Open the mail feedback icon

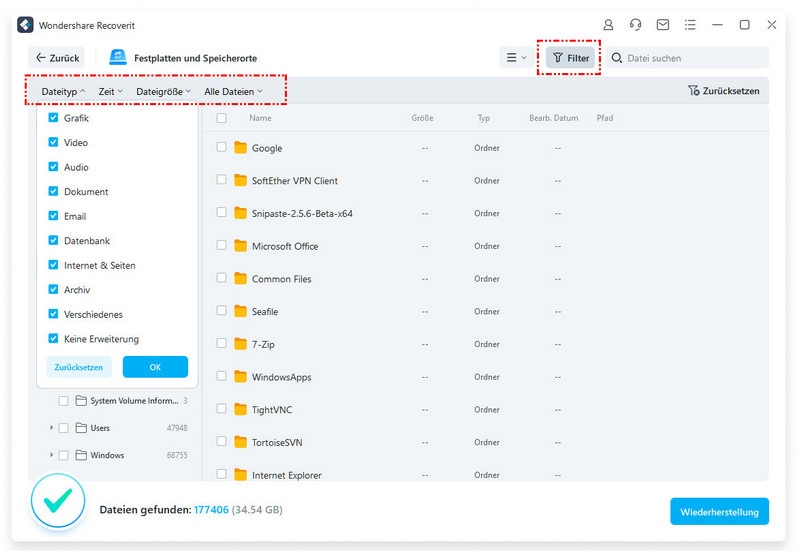click(663, 24)
